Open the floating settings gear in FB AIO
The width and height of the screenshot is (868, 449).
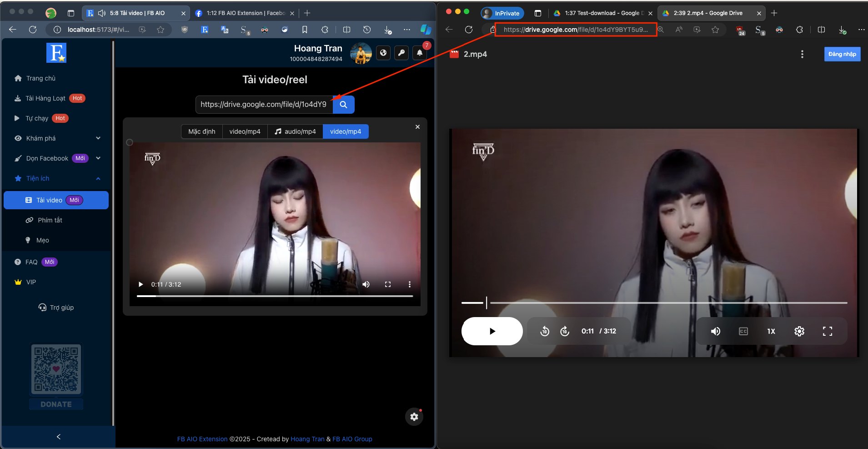pyautogui.click(x=414, y=417)
